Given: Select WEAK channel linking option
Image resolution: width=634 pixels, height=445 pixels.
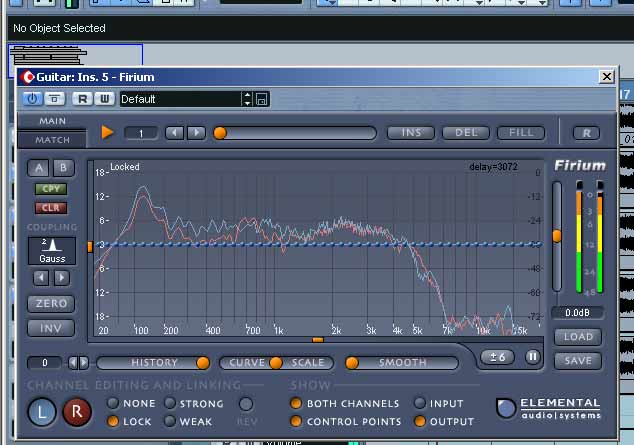Looking at the screenshot, I should pos(170,421).
